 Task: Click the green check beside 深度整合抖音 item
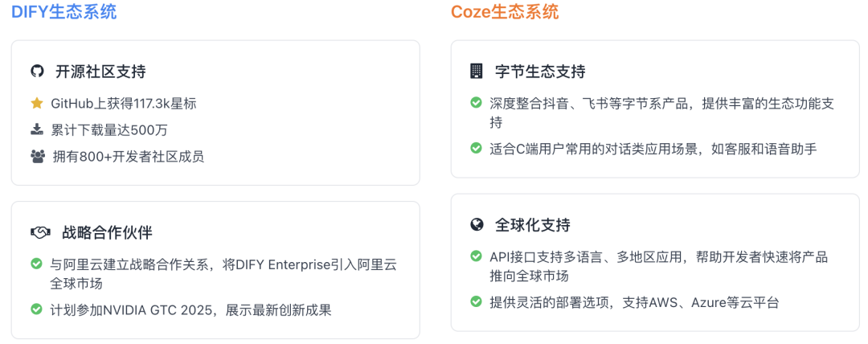pyautogui.click(x=477, y=103)
